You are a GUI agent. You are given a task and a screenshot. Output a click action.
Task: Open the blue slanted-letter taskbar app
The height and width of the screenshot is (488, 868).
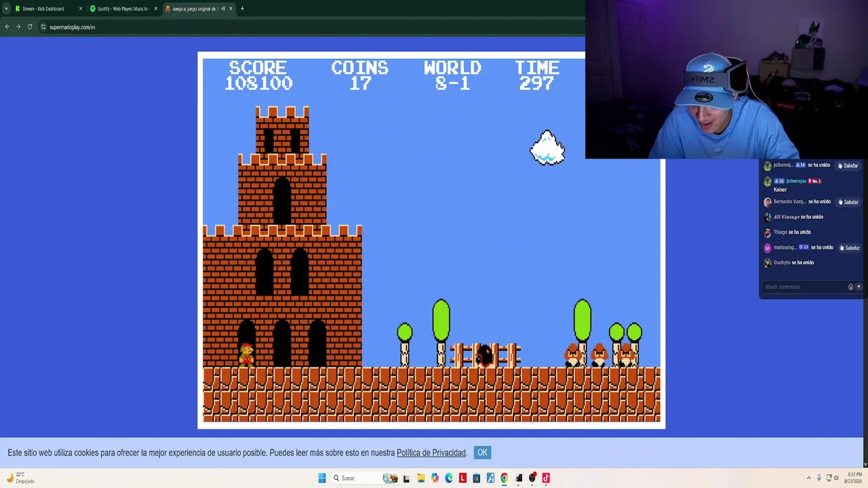tap(490, 478)
